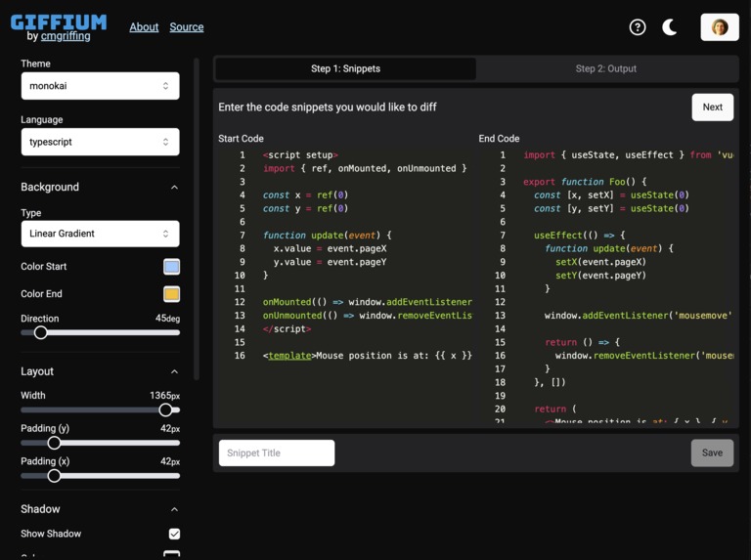
Task: Click the Width slider handle
Action: [x=165, y=410]
